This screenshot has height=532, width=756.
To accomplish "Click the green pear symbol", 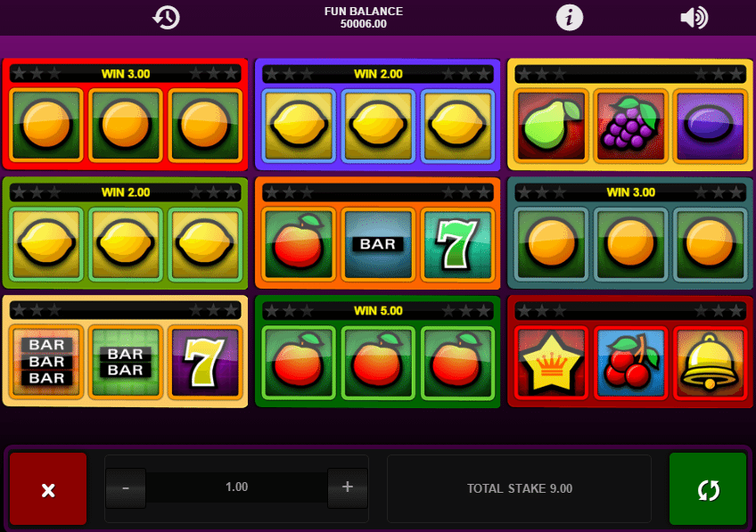I will (x=551, y=126).
